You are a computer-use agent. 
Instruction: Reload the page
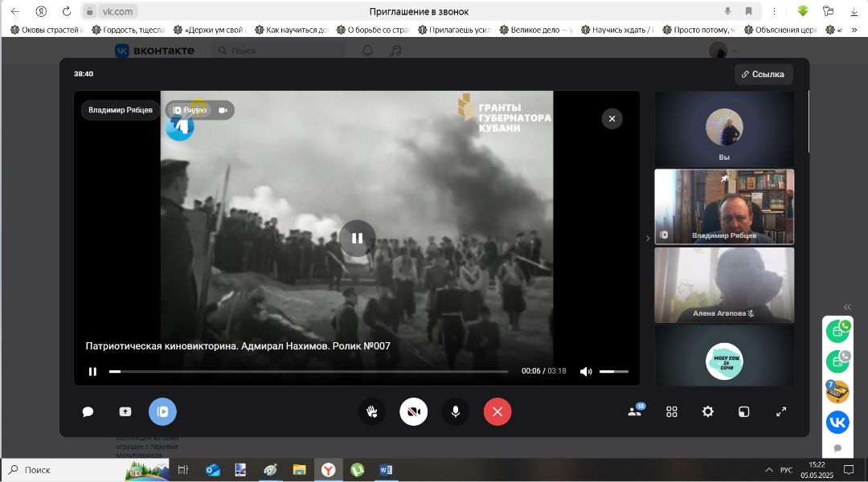[x=67, y=11]
